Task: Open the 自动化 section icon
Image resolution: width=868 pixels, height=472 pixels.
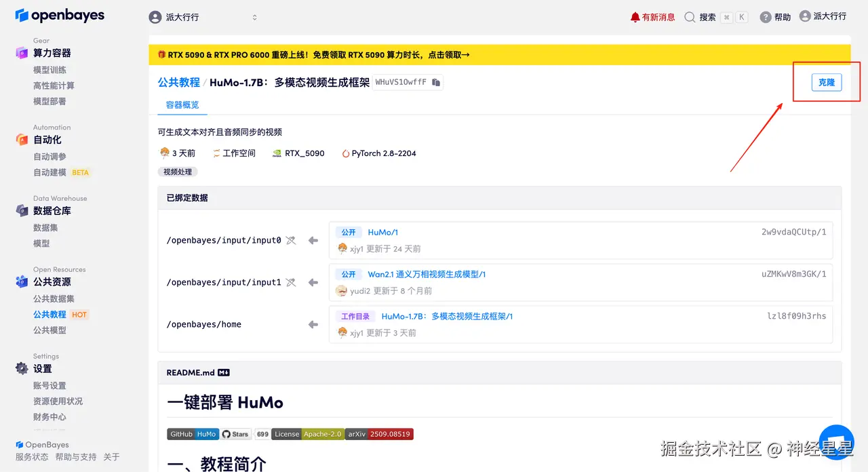Action: click(x=22, y=139)
